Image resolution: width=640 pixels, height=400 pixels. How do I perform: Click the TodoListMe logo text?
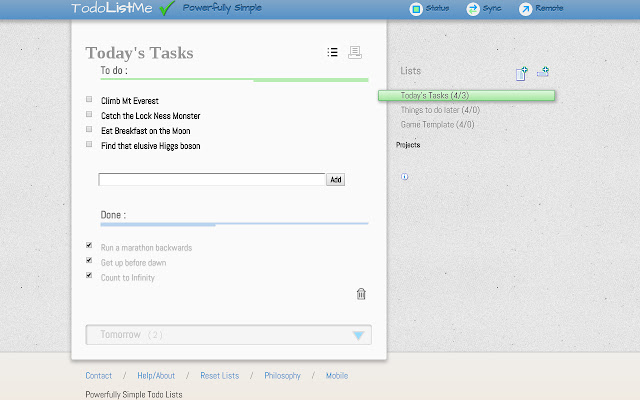pos(112,8)
